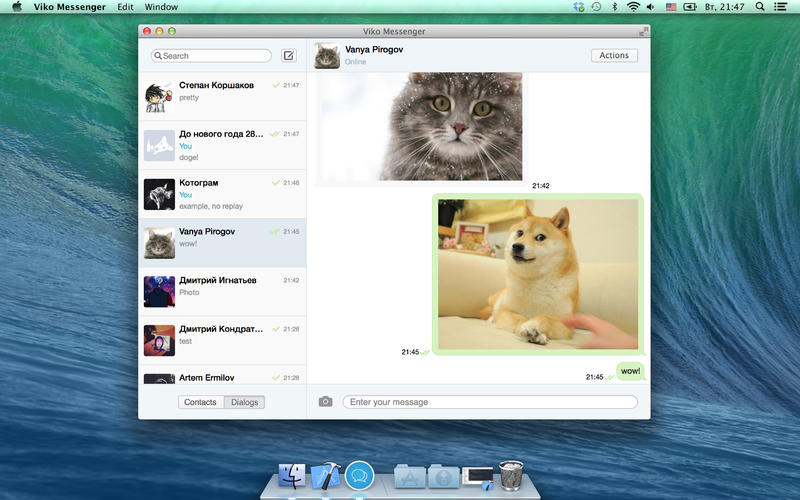The image size is (800, 500).
Task: Open the Дмитрий Игнатьев dialog
Action: [x=222, y=292]
